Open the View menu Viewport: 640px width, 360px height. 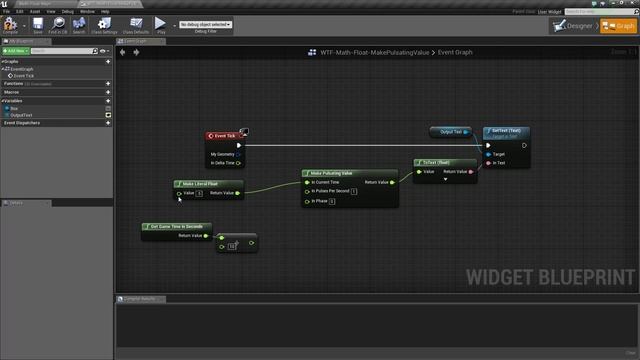point(51,11)
